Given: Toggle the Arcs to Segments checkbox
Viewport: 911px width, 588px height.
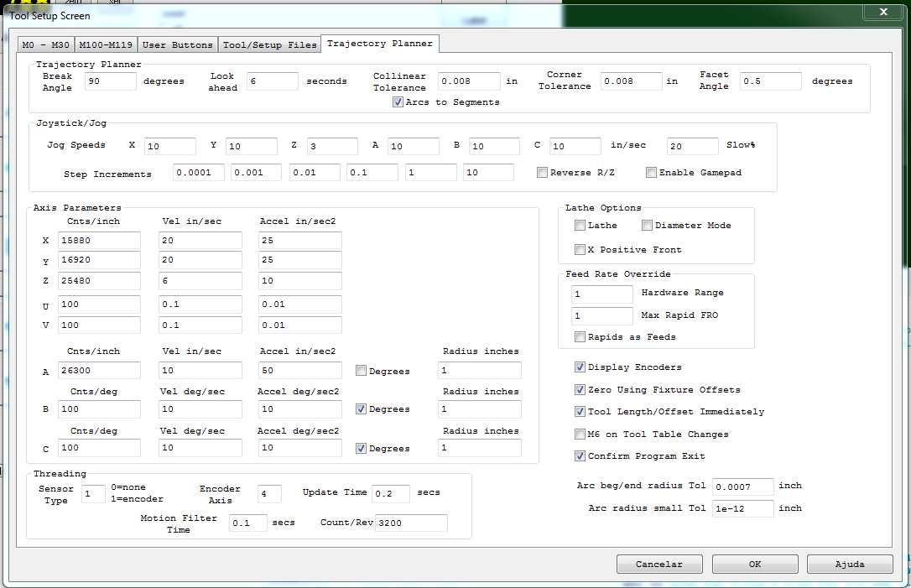Looking at the screenshot, I should pos(398,102).
